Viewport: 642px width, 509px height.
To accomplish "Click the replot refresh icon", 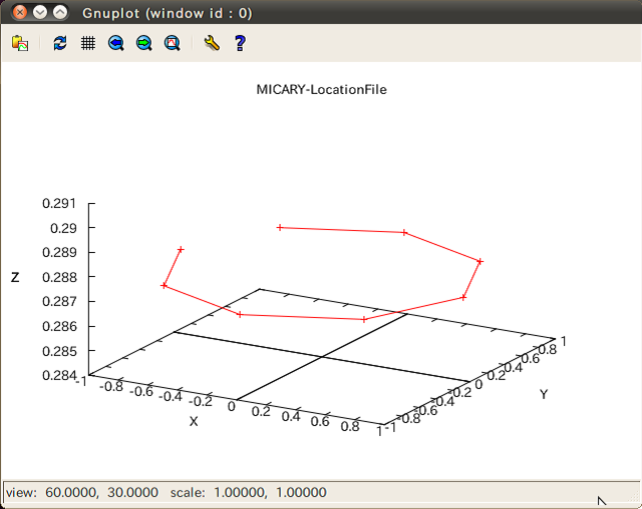I will pos(60,43).
